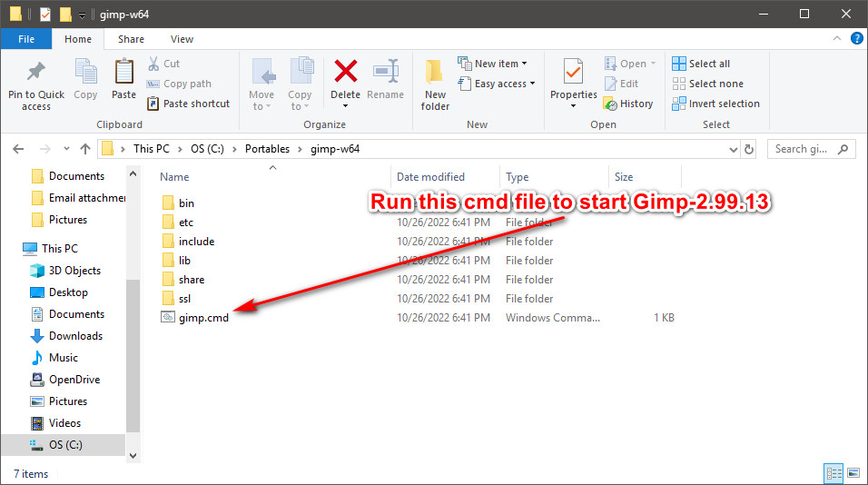The height and width of the screenshot is (485, 868).
Task: Click Invert selection option
Action: [715, 104]
